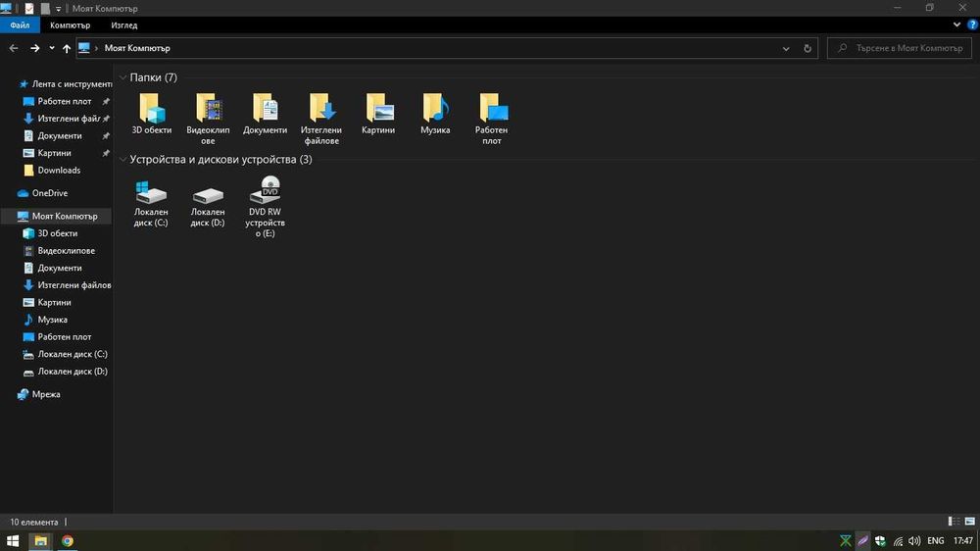Image resolution: width=980 pixels, height=551 pixels.
Task: Open the address bar history dropdown
Action: coord(786,48)
